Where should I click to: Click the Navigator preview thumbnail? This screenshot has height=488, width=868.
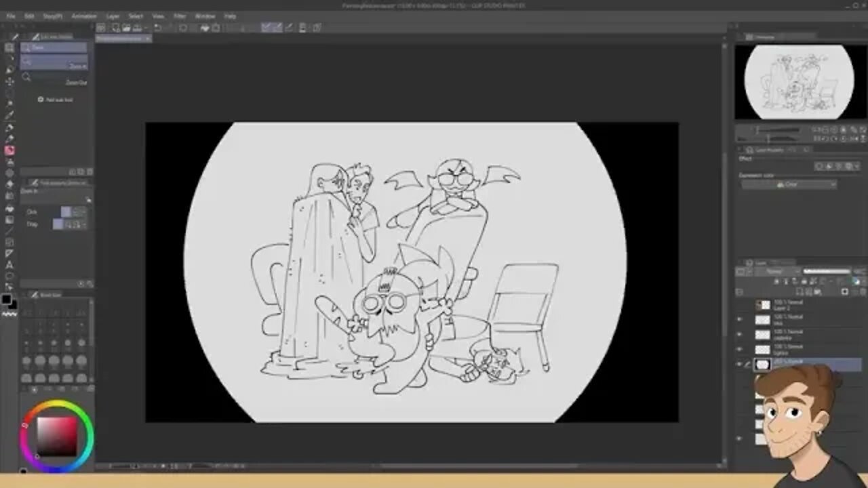799,82
